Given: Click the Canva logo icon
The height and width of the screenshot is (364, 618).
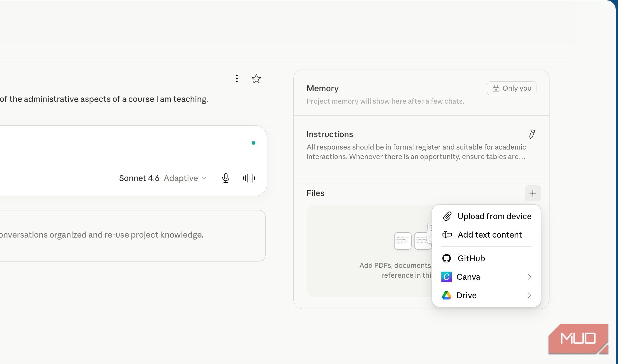Looking at the screenshot, I should (x=447, y=277).
